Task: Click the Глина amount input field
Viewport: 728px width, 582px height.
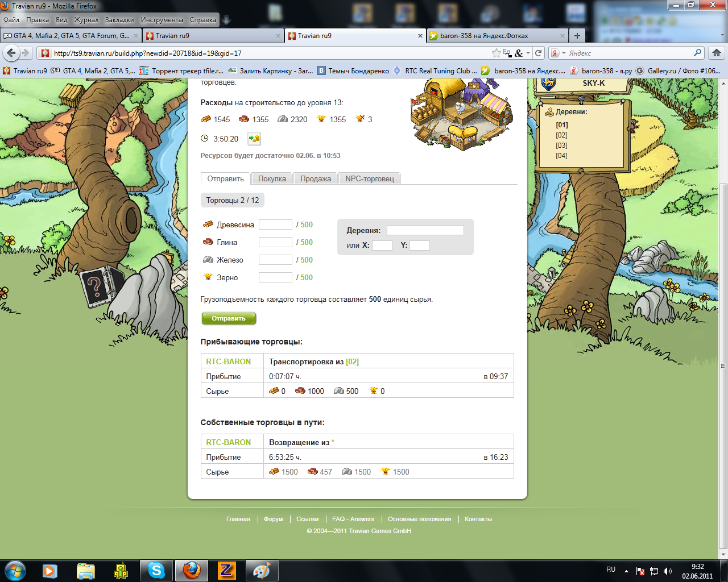Action: [275, 242]
